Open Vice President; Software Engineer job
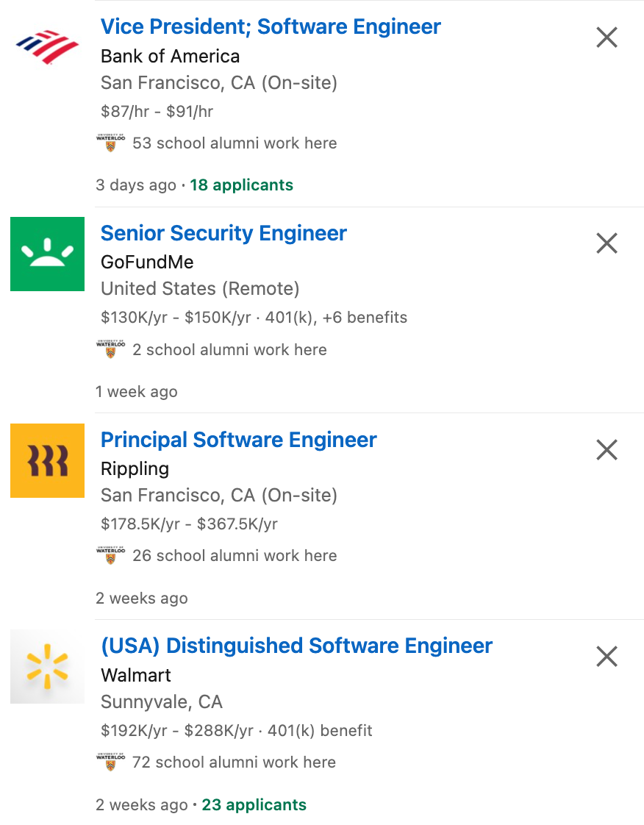644x825 pixels. click(271, 27)
